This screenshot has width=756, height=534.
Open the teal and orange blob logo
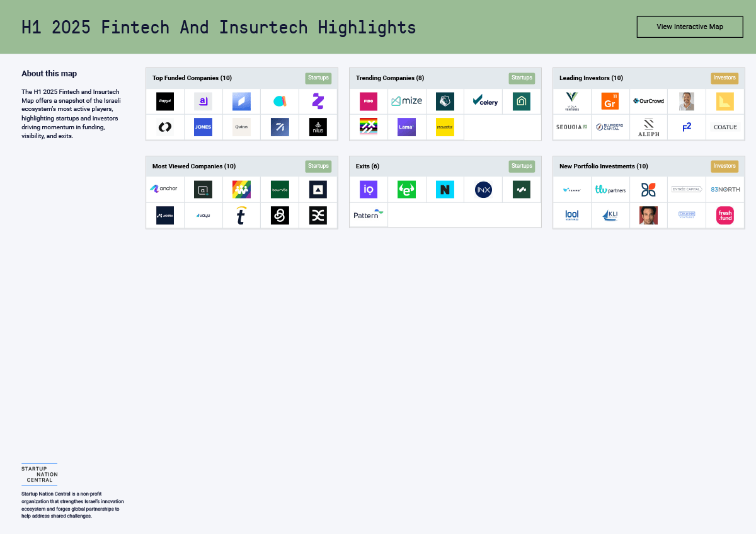pos(280,102)
